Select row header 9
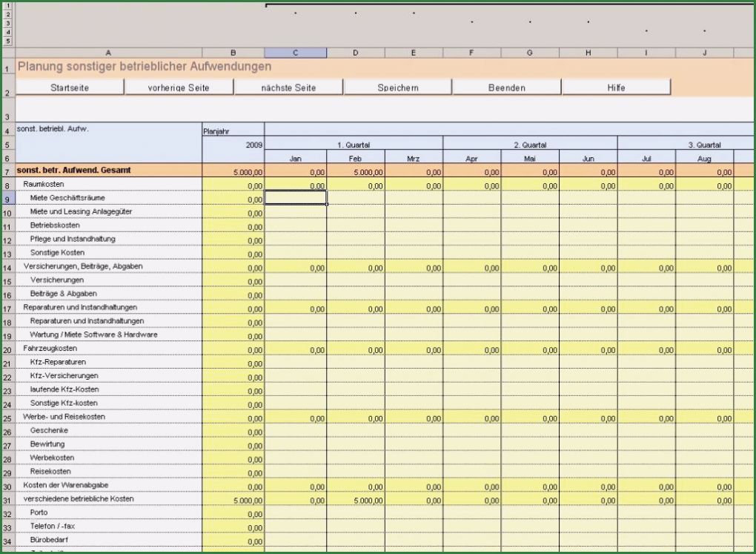The height and width of the screenshot is (554, 756). click(x=7, y=197)
